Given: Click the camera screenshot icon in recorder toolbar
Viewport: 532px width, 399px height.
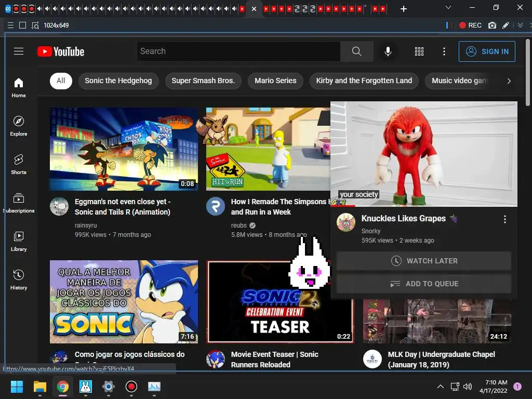Looking at the screenshot, I should click(x=492, y=25).
